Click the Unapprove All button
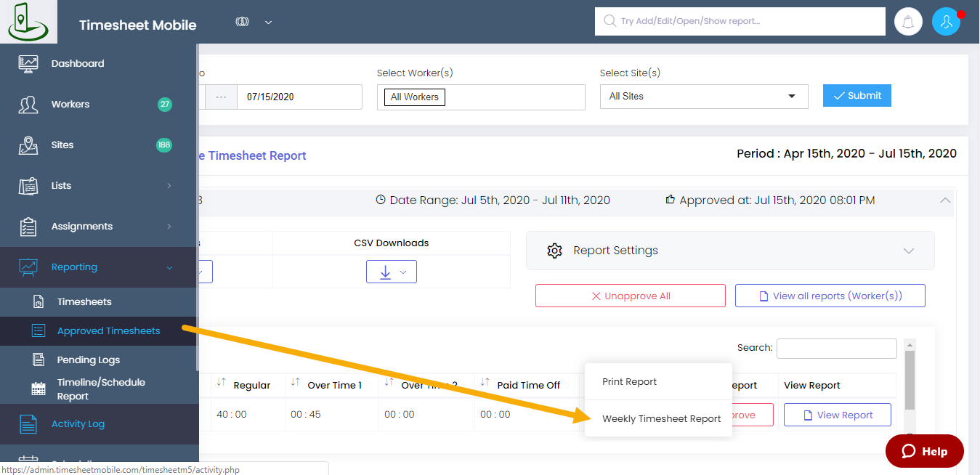The width and height of the screenshot is (980, 475). click(x=631, y=296)
